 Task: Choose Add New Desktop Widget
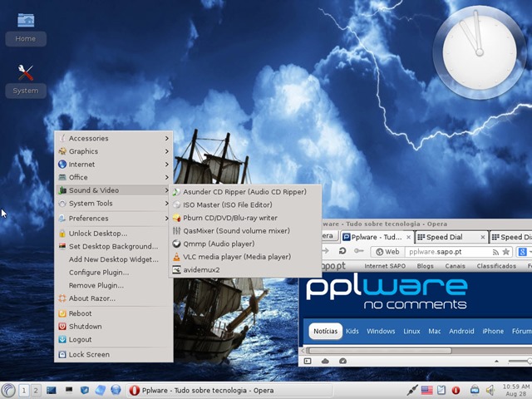pos(114,259)
